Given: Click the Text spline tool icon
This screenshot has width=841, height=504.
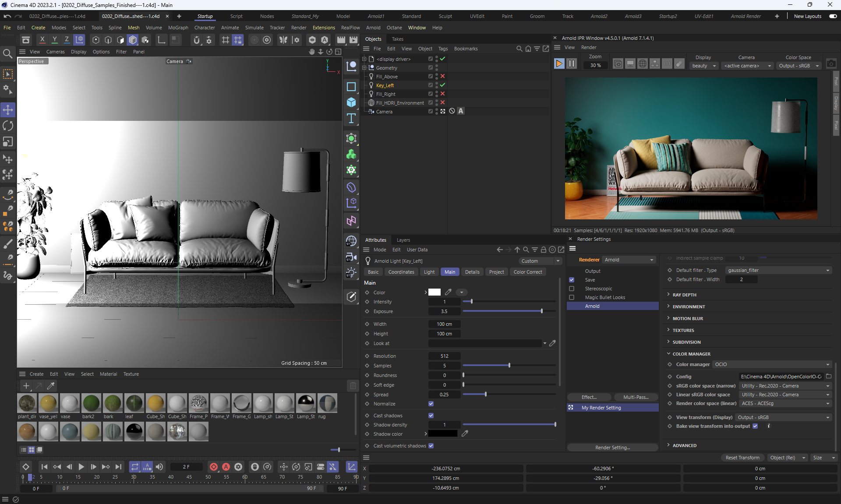Looking at the screenshot, I should pyautogui.click(x=351, y=118).
